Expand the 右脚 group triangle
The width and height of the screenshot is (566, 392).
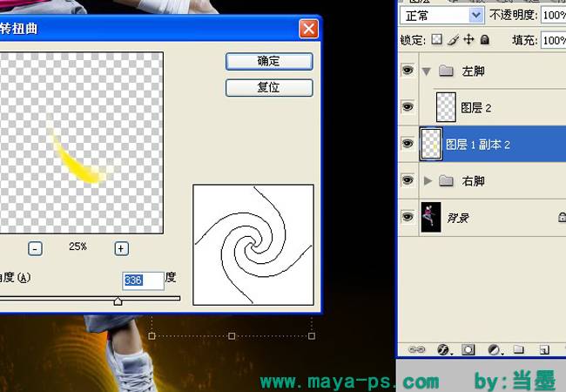428,180
